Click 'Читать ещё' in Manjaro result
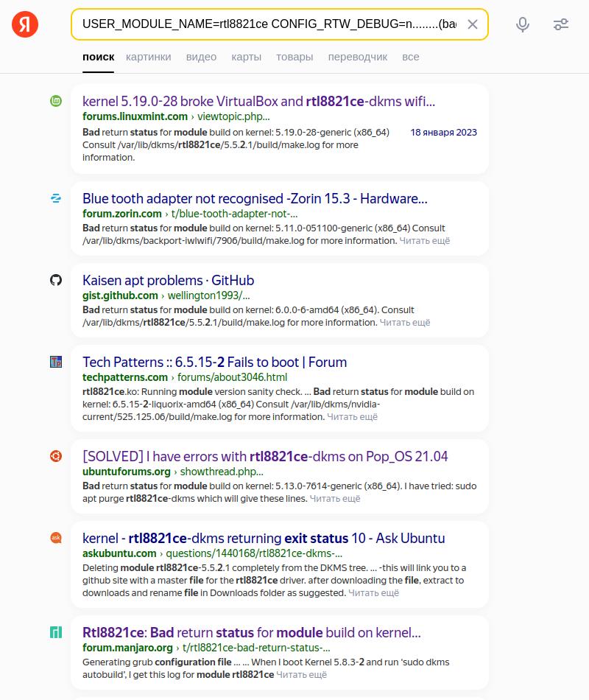Image resolution: width=589 pixels, height=700 pixels. click(x=301, y=674)
